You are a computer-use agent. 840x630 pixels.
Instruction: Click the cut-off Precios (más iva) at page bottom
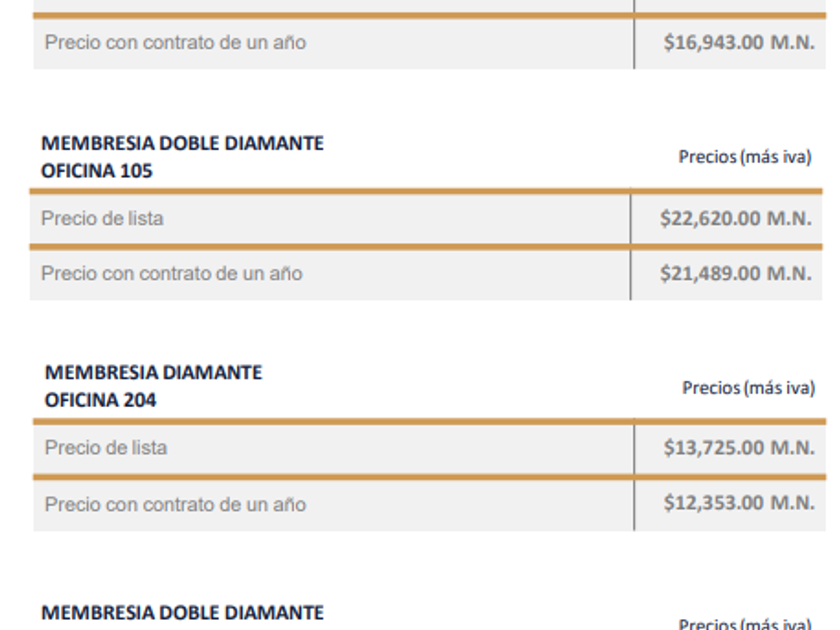pyautogui.click(x=744, y=624)
